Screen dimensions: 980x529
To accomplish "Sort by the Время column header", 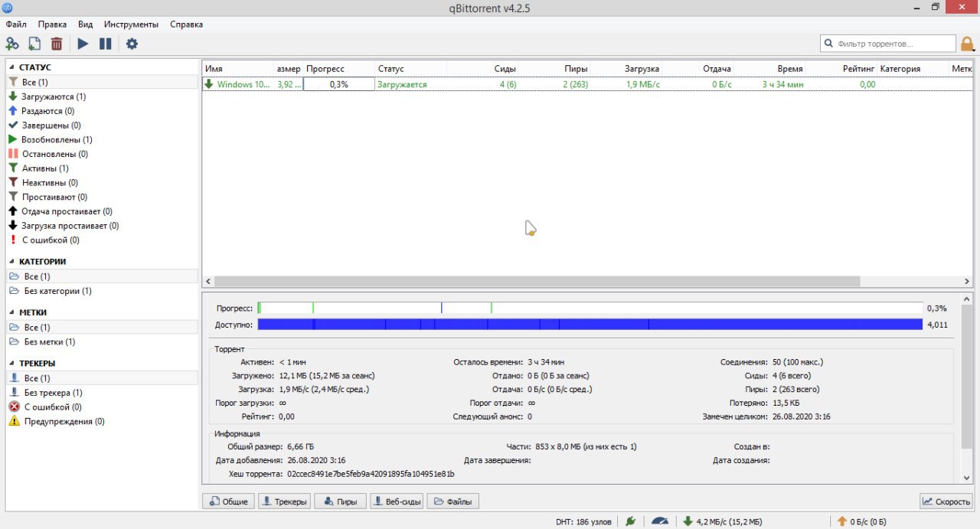I will 770,69.
